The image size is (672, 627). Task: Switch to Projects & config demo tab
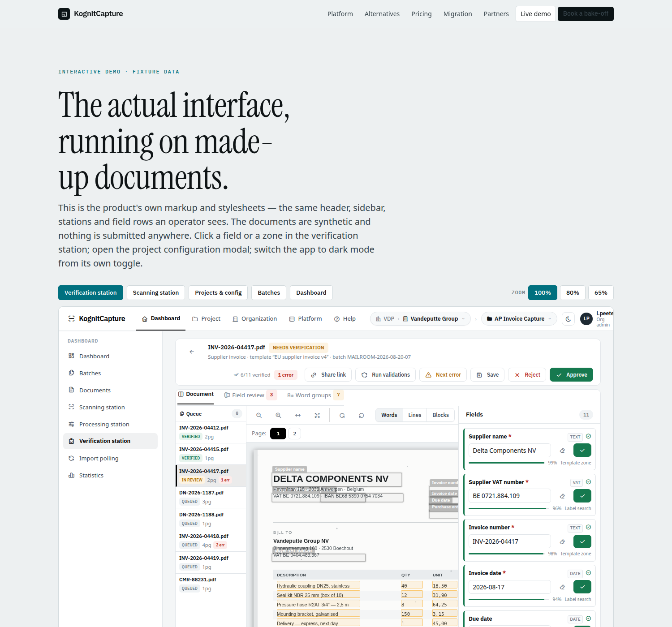218,293
